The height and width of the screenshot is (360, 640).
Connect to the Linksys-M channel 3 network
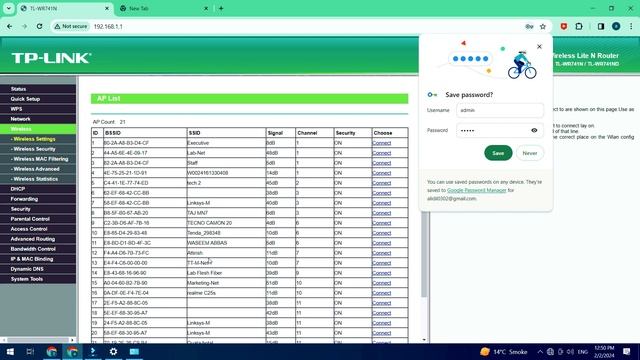pyautogui.click(x=382, y=203)
